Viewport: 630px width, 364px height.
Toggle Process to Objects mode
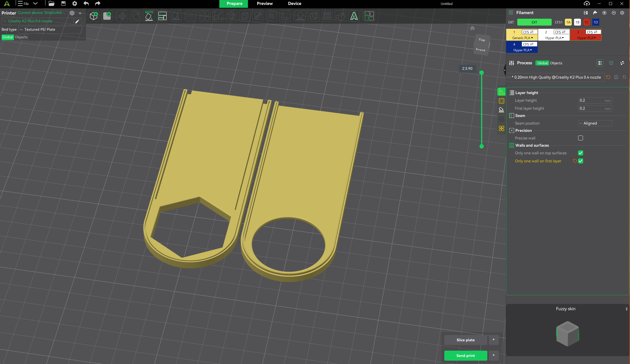pos(556,63)
